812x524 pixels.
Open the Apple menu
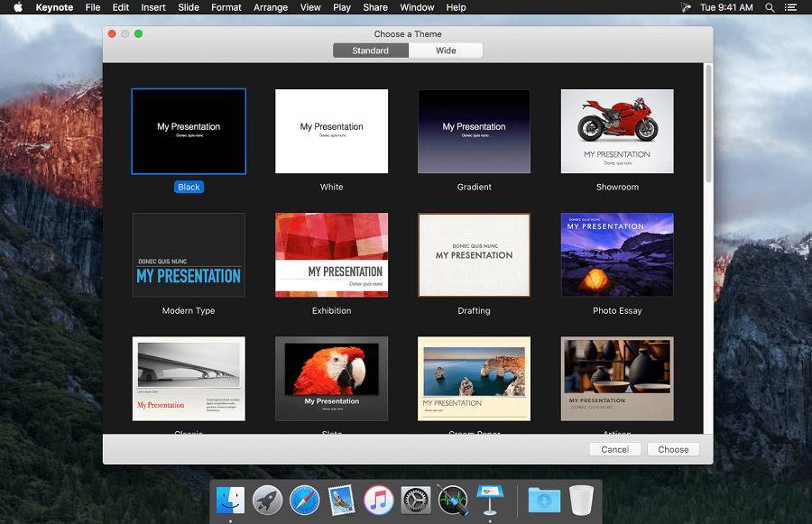point(17,7)
